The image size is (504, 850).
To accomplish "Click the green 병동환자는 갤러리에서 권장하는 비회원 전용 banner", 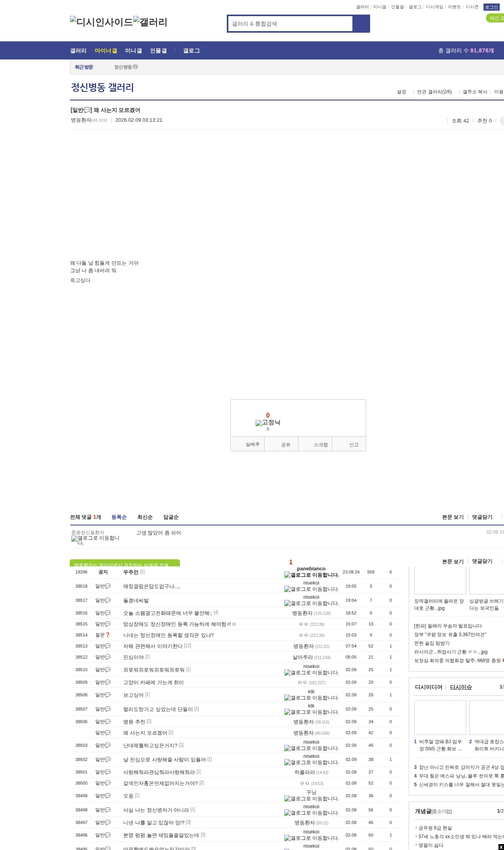I will coord(125,563).
